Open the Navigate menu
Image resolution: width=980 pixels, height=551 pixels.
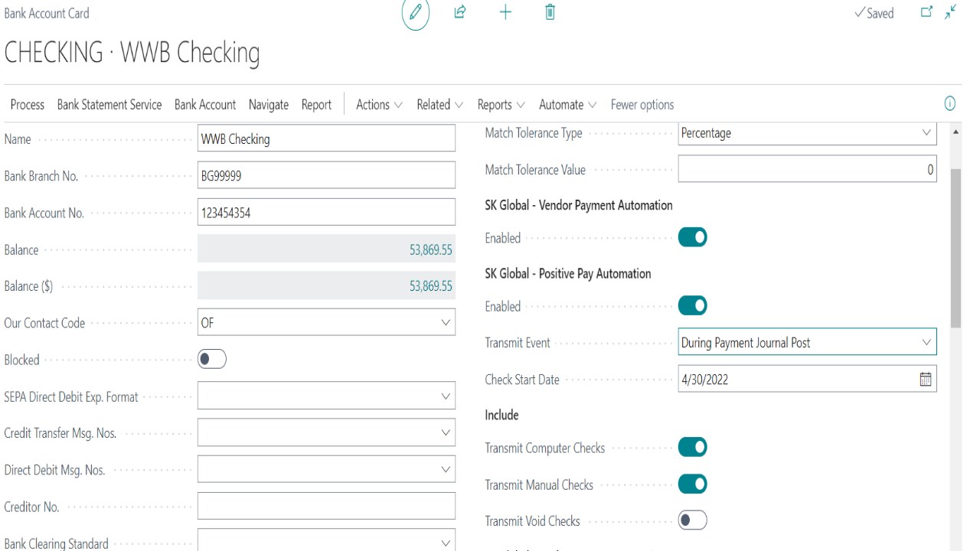(x=269, y=105)
